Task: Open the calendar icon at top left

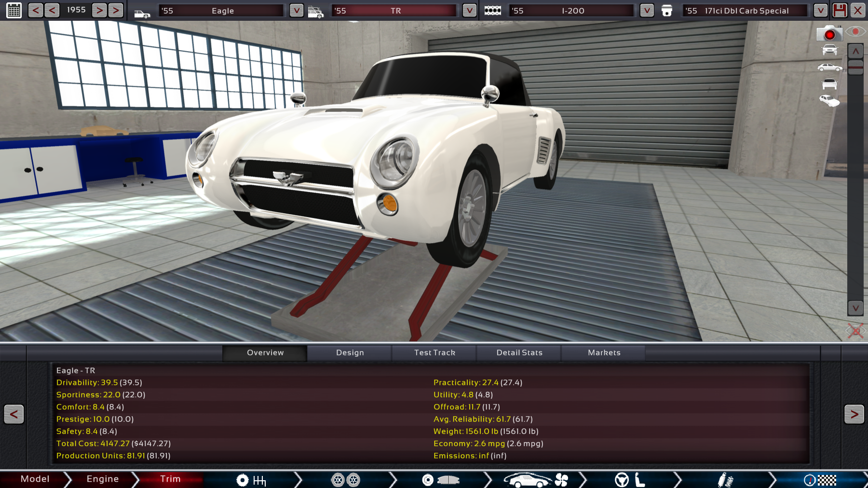Action: (14, 10)
